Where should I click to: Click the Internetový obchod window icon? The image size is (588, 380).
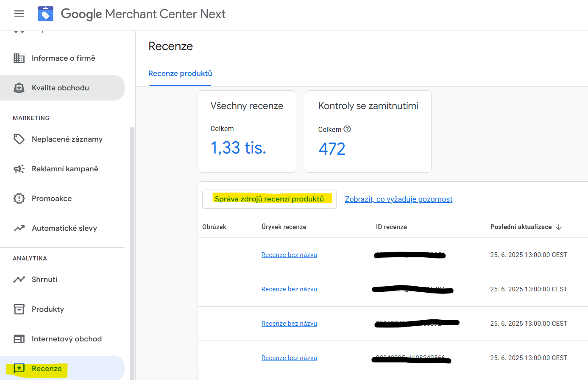coord(19,339)
